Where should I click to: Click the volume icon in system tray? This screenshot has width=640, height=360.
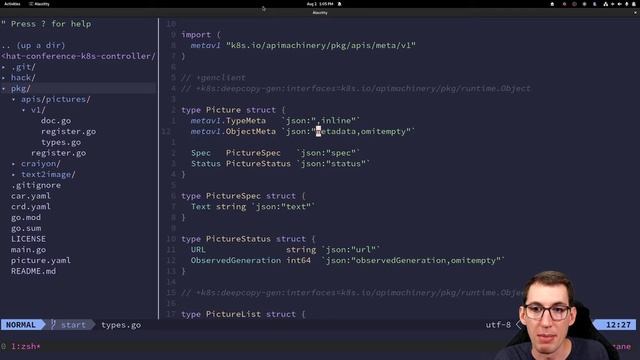620,4
